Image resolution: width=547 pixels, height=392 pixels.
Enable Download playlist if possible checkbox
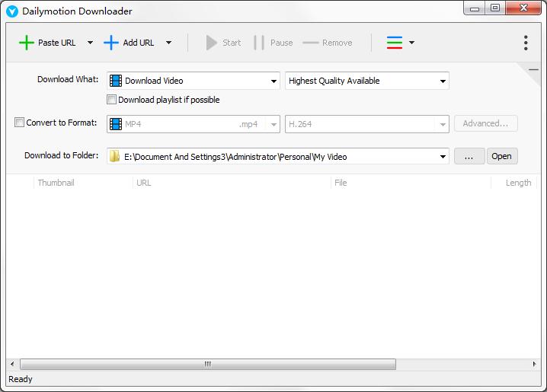112,100
